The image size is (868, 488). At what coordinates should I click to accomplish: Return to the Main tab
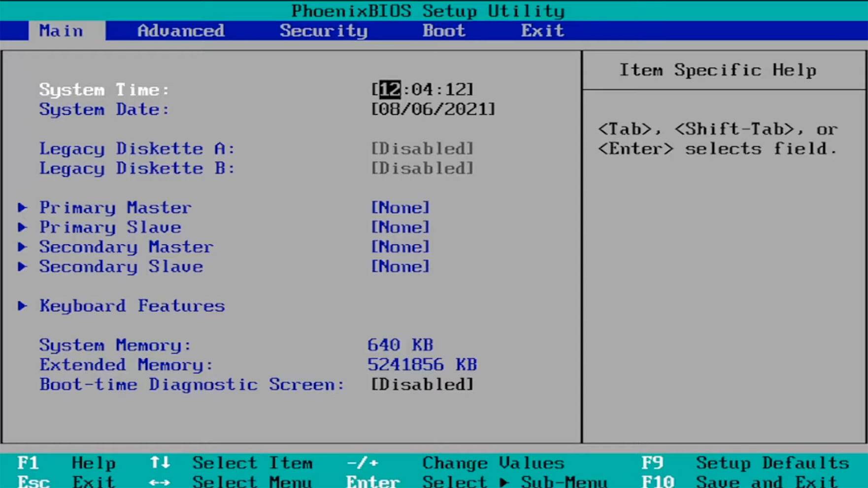click(x=61, y=31)
